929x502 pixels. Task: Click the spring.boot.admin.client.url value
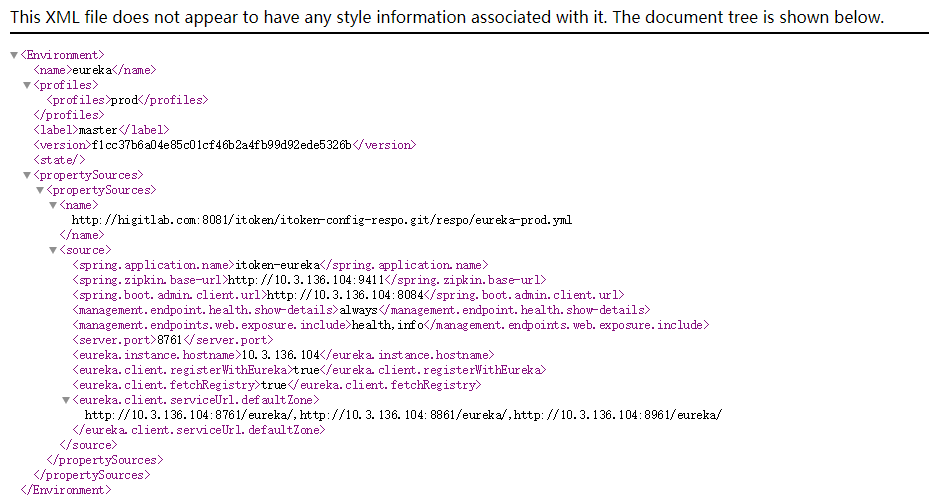coord(345,295)
